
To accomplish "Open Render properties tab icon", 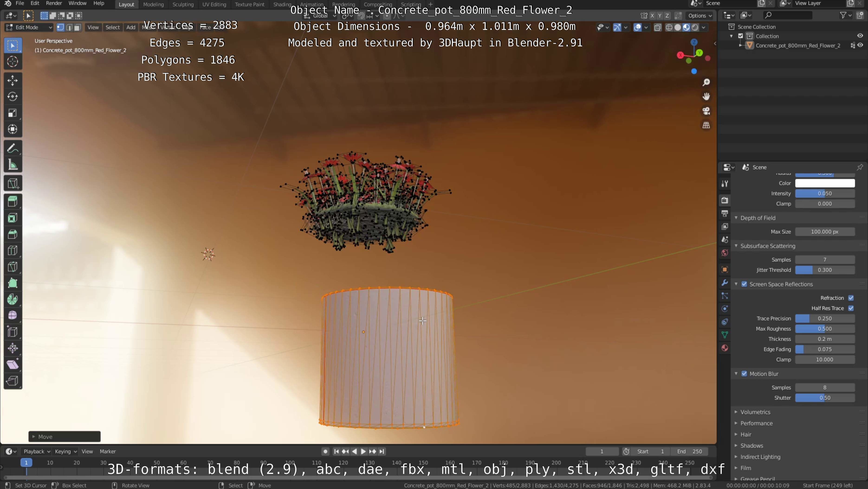I will pos(725,200).
